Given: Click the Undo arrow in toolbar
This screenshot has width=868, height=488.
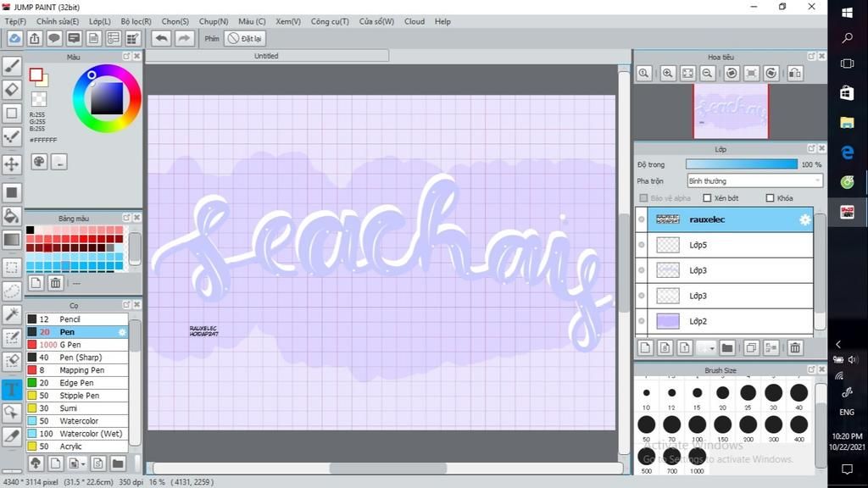Looking at the screenshot, I should click(161, 38).
